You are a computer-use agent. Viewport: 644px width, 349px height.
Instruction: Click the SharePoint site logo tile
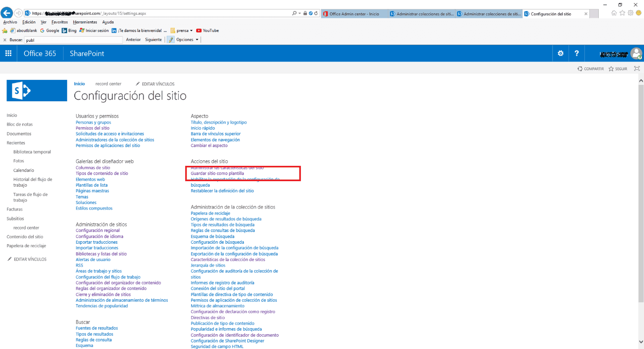click(x=37, y=90)
